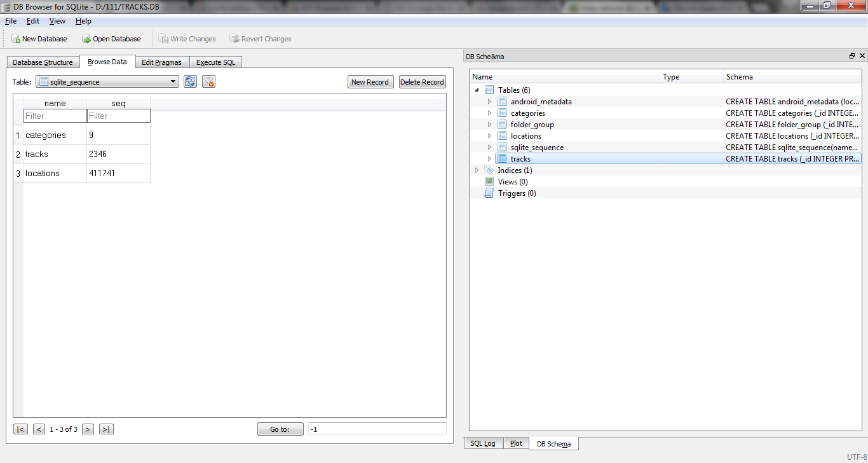Clear all filters using the filter icon

click(x=208, y=81)
